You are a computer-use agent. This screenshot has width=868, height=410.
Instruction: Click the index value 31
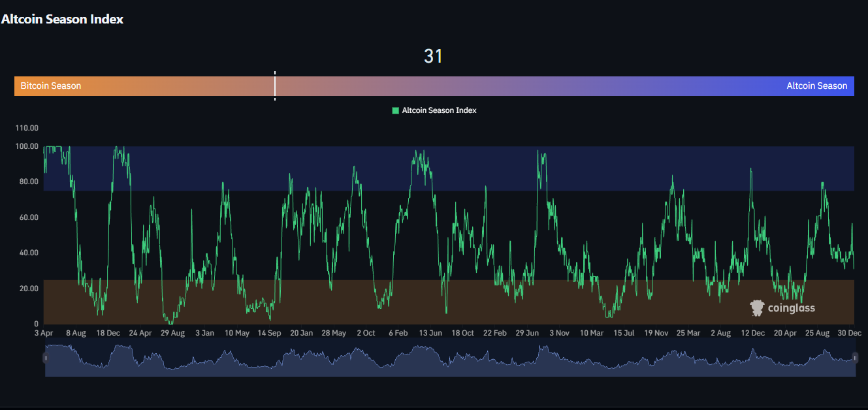(x=434, y=57)
